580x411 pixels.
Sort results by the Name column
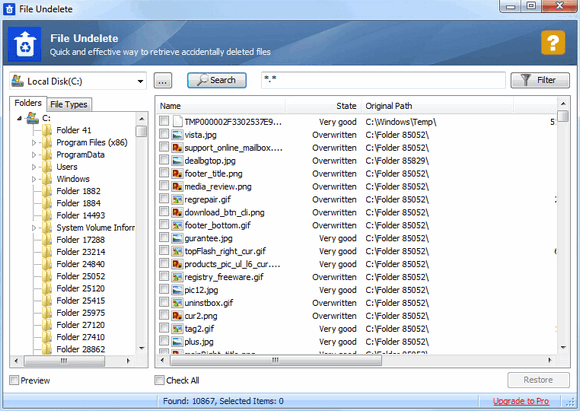220,106
